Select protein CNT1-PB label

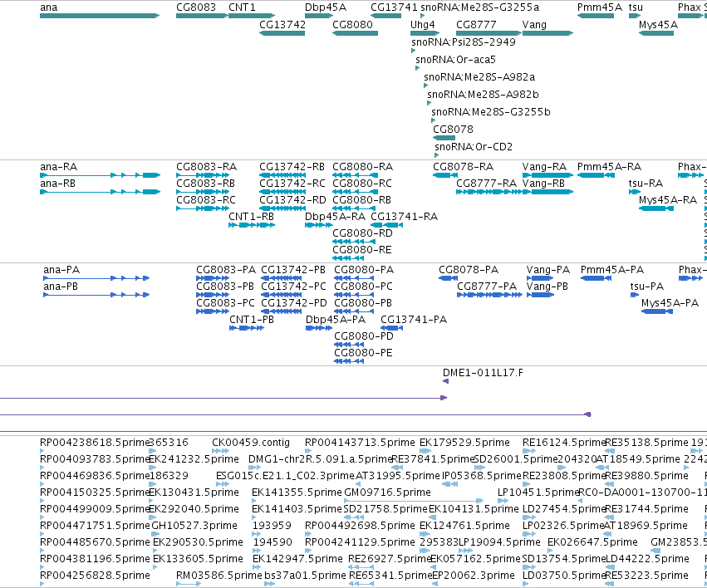click(x=252, y=320)
